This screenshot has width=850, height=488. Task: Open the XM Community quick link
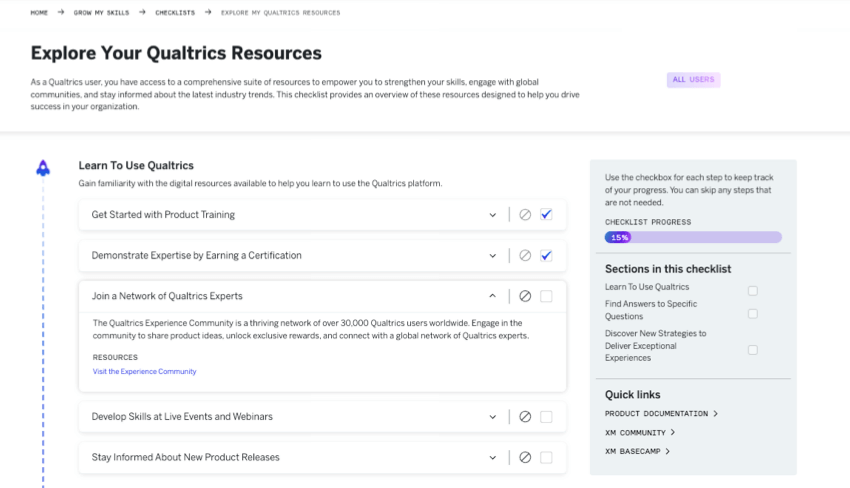pyautogui.click(x=635, y=433)
